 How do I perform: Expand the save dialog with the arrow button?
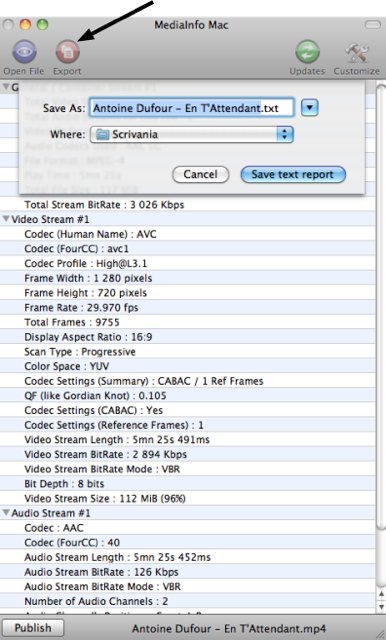(310, 108)
